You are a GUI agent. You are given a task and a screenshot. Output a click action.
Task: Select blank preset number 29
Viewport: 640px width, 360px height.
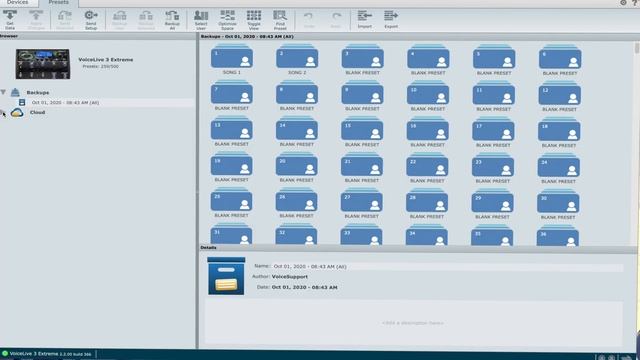(x=492, y=203)
